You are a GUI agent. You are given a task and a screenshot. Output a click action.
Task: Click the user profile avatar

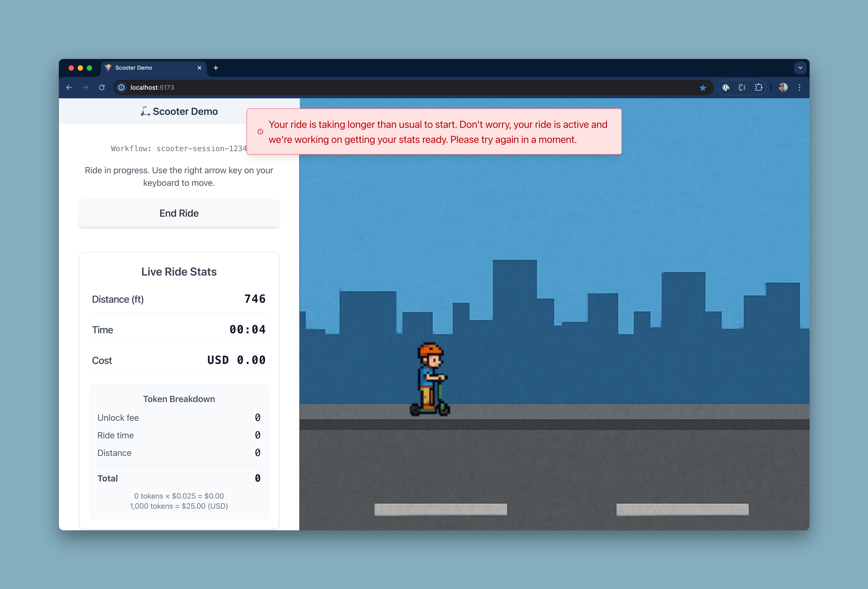tap(783, 87)
